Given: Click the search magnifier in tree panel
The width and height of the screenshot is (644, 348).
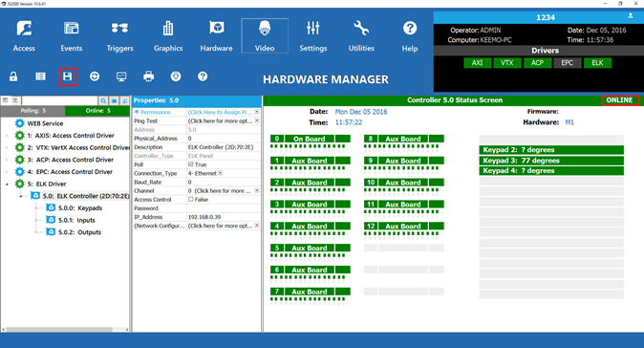Looking at the screenshot, I should pos(103,100).
